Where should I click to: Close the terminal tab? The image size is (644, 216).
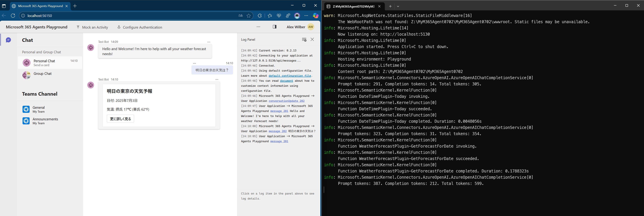pyautogui.click(x=379, y=6)
